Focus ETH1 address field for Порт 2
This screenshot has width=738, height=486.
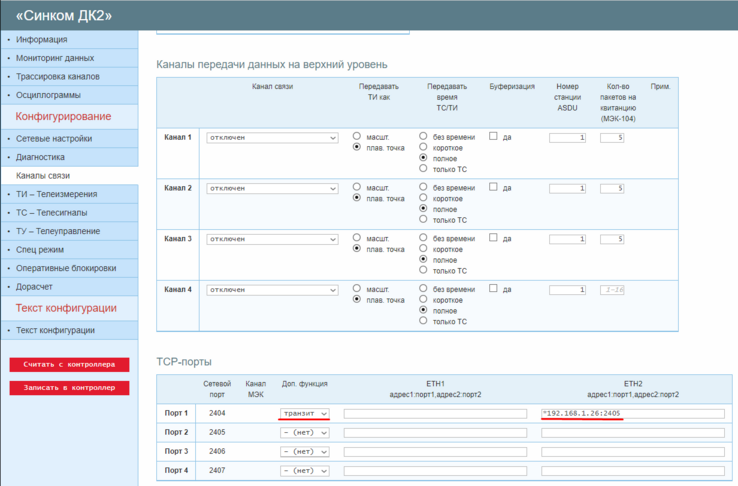pyautogui.click(x=435, y=433)
